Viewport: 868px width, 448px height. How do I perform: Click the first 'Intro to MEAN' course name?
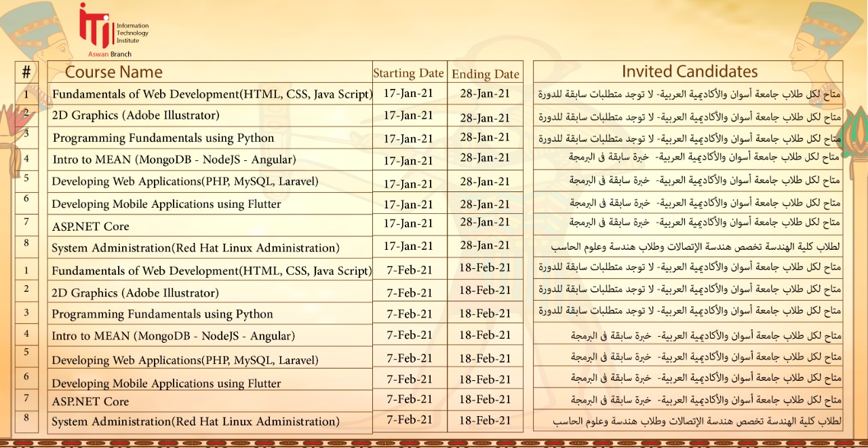coord(174,160)
